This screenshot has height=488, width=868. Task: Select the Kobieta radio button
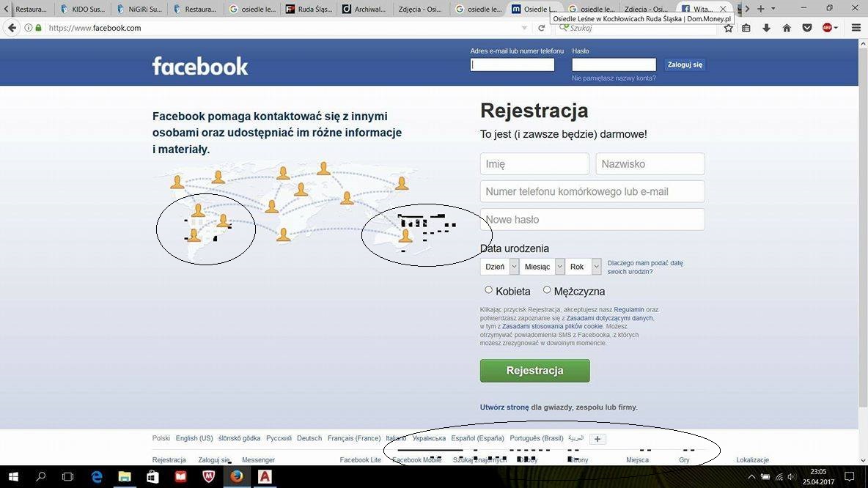click(488, 290)
